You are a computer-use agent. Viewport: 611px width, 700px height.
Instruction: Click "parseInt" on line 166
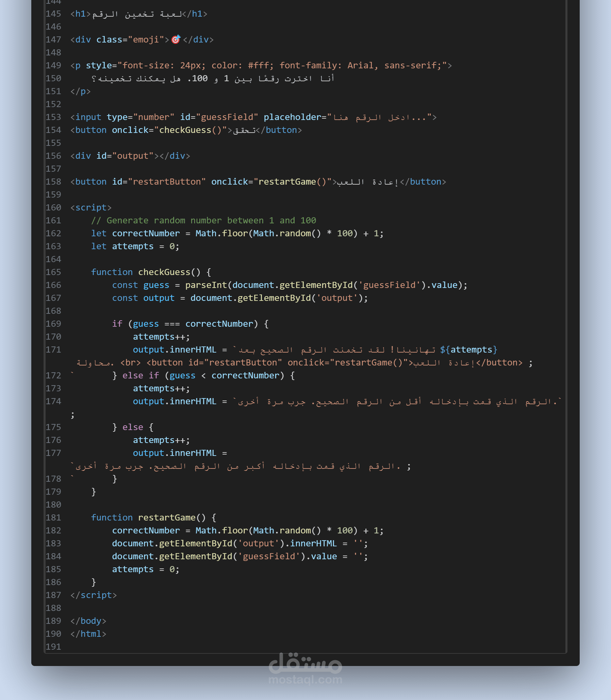tap(206, 285)
